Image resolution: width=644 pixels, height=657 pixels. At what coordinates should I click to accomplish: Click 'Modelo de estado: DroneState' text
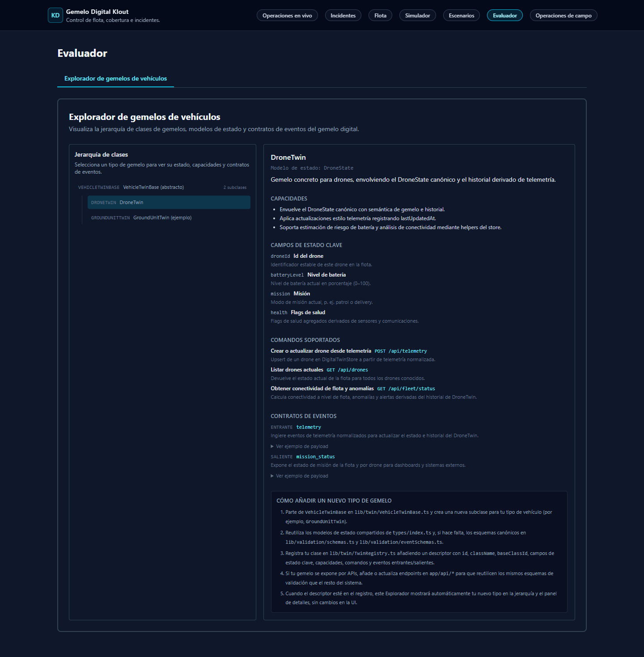point(312,168)
